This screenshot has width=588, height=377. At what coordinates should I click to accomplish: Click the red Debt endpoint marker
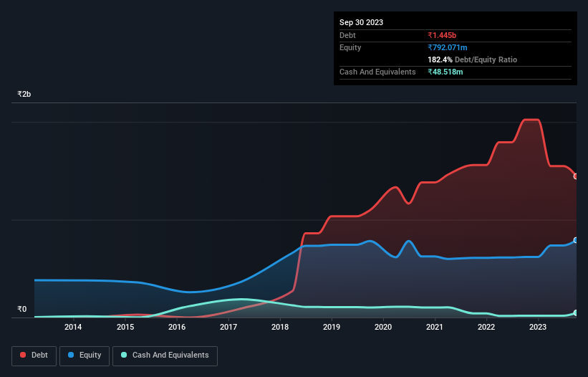[576, 176]
